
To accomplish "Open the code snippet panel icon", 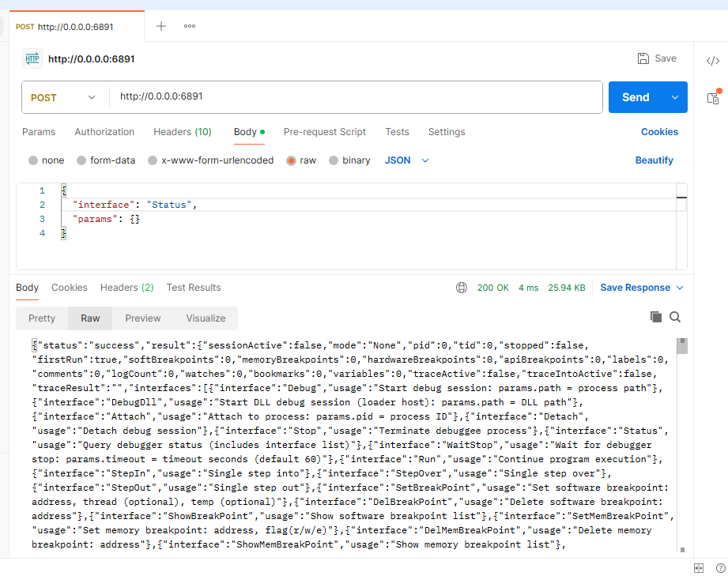I will (713, 61).
